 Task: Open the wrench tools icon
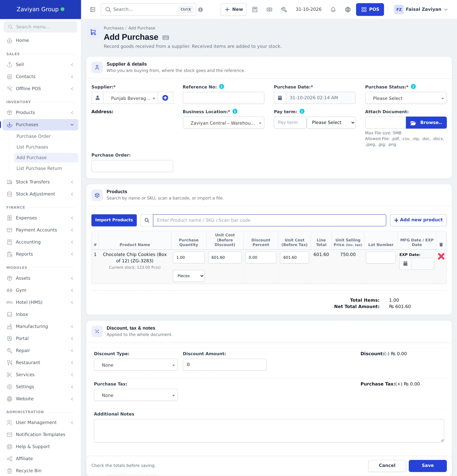284,10
